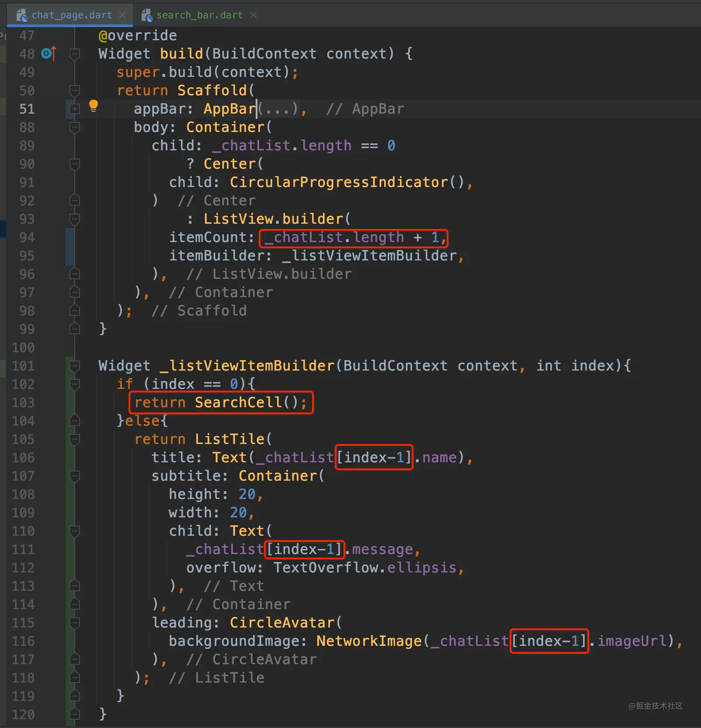Click line number 94 in the gutter
This screenshot has height=728, width=701.
27,237
